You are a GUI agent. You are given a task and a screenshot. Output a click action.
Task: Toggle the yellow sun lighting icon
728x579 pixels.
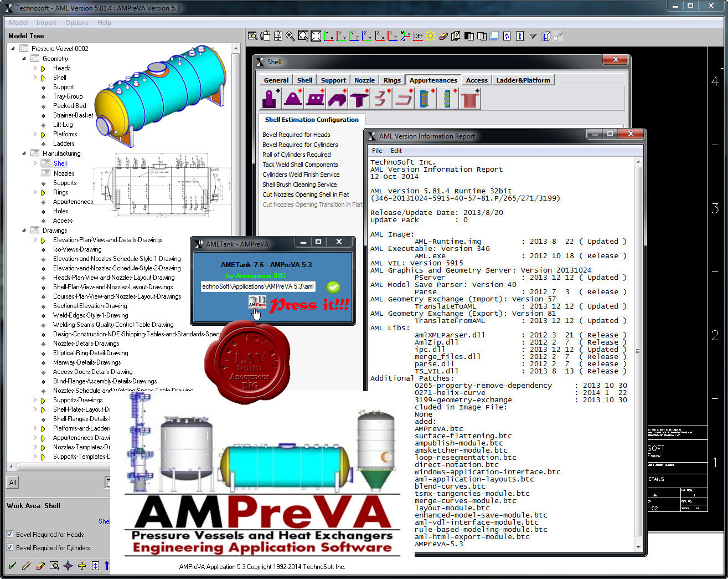(x=431, y=36)
